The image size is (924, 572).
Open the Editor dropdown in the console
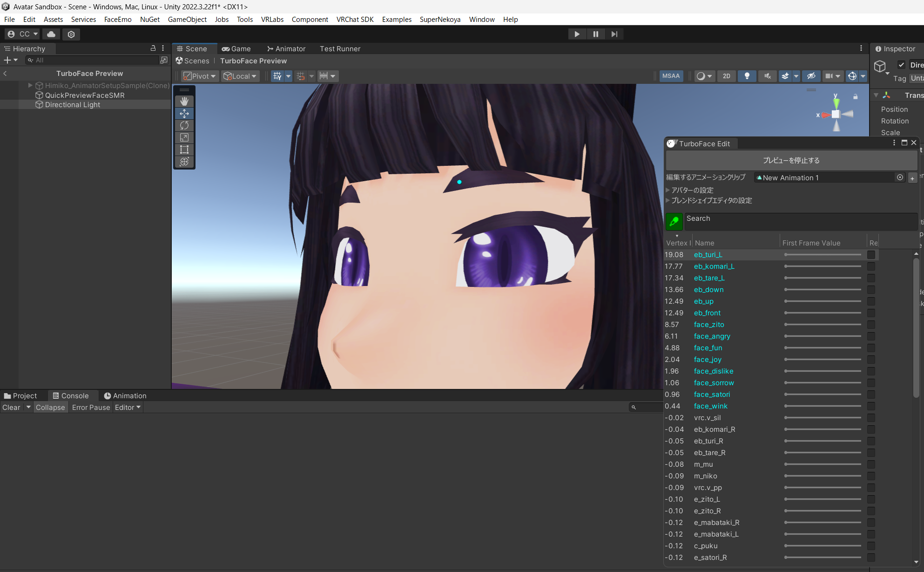coord(128,408)
